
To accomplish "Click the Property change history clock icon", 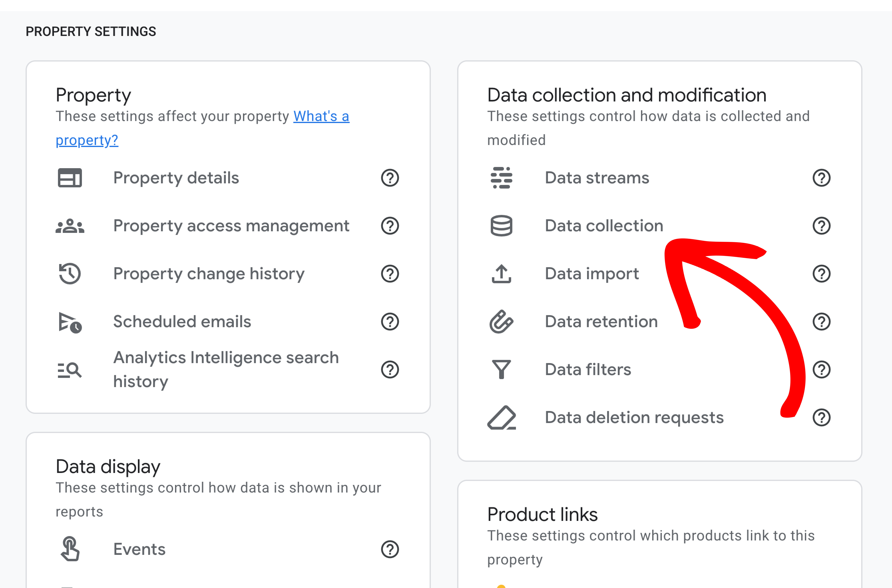I will [x=70, y=274].
